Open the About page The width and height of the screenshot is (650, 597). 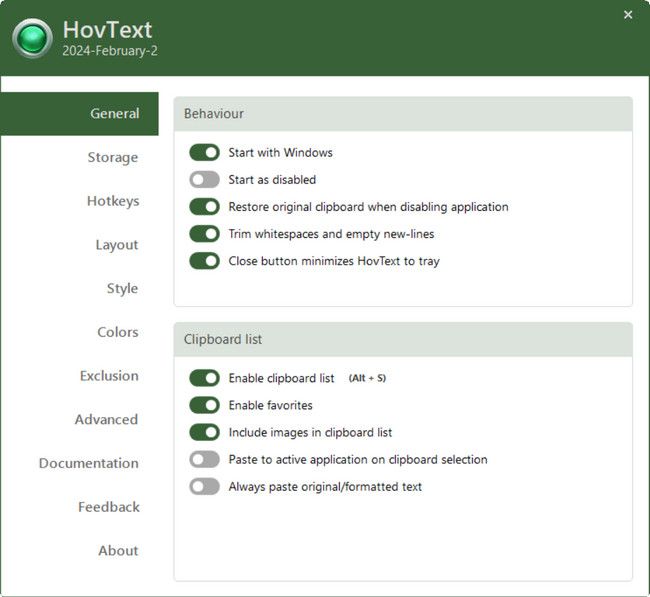click(118, 551)
